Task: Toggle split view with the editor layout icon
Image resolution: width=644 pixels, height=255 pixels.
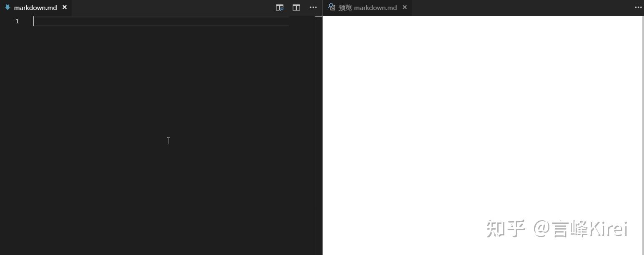Action: 296,7
